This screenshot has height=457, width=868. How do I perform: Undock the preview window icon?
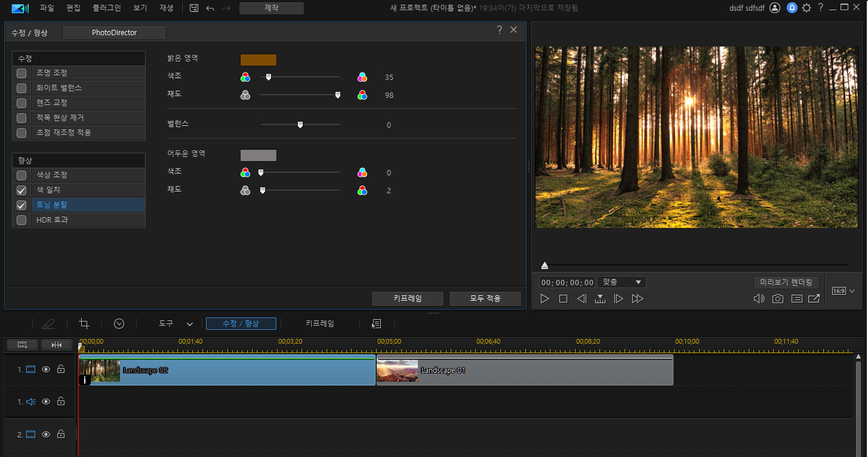tap(814, 299)
